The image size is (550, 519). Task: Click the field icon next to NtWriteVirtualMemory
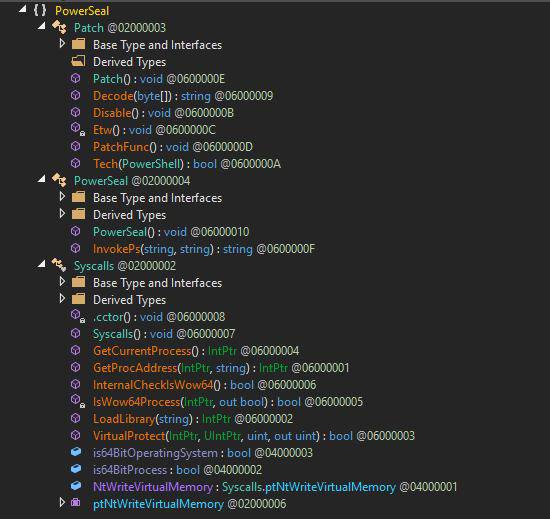[x=76, y=486]
